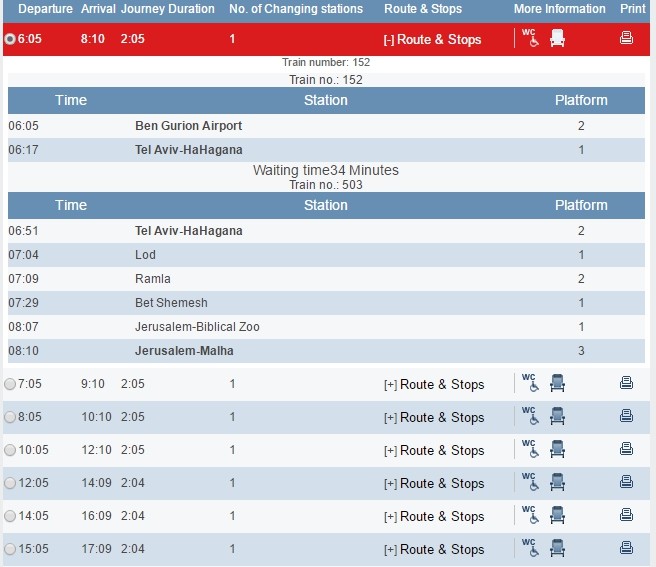This screenshot has width=656, height=567.
Task: Click the Journey Duration column header
Action: click(x=167, y=9)
